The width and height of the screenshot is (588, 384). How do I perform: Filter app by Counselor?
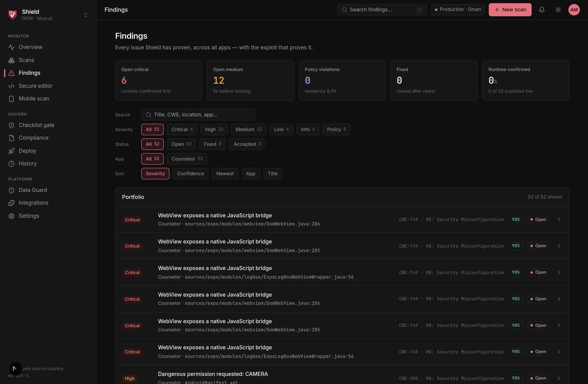pyautogui.click(x=187, y=159)
